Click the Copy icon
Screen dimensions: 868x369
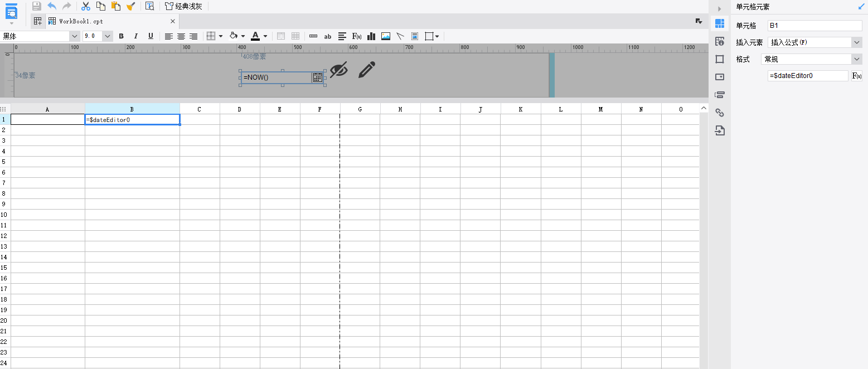click(x=101, y=6)
